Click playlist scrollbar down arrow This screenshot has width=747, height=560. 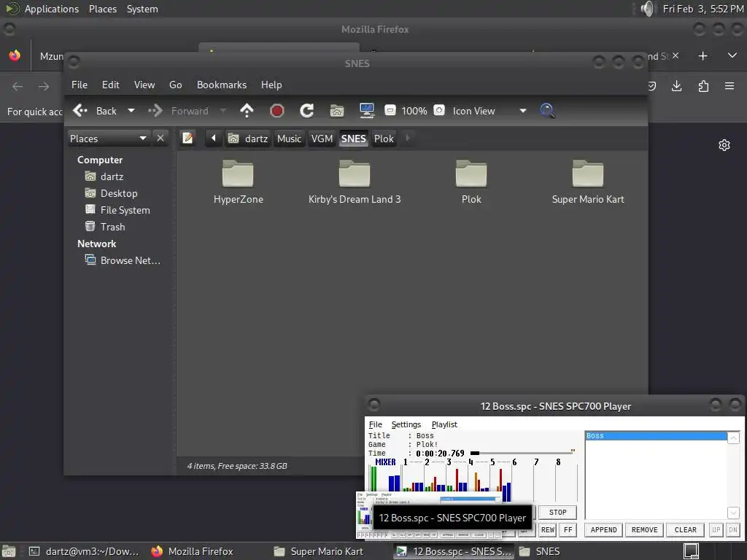733,513
